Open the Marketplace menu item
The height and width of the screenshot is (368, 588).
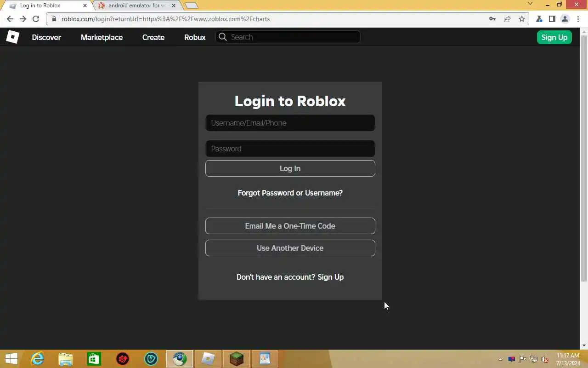click(102, 37)
